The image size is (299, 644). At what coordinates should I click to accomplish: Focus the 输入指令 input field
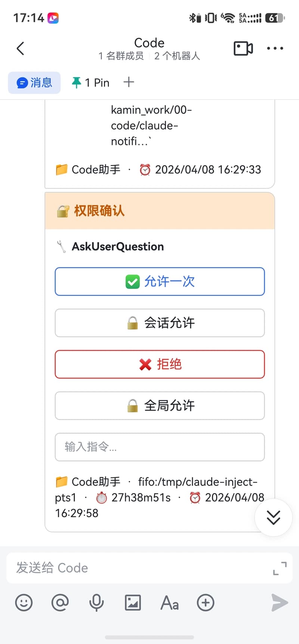160,447
